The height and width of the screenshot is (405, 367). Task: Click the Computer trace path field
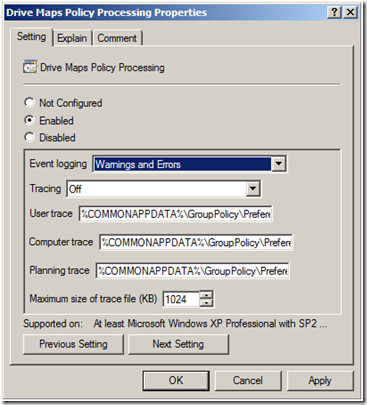[196, 242]
